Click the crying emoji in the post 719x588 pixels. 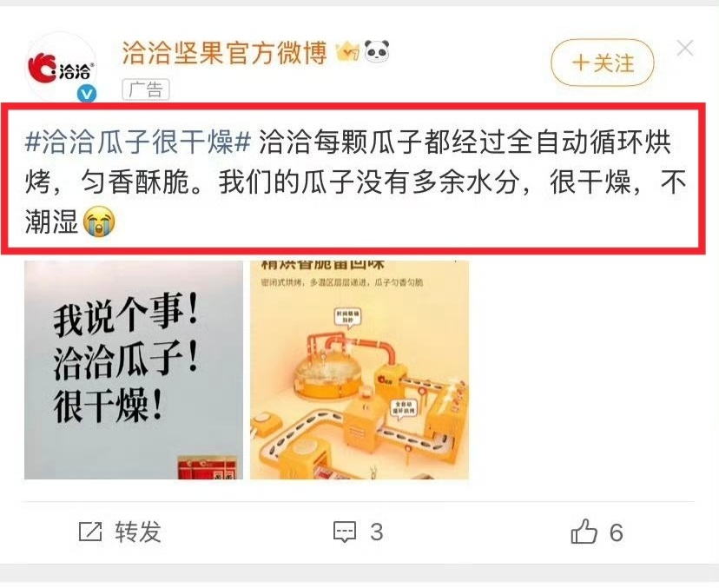coord(99,221)
